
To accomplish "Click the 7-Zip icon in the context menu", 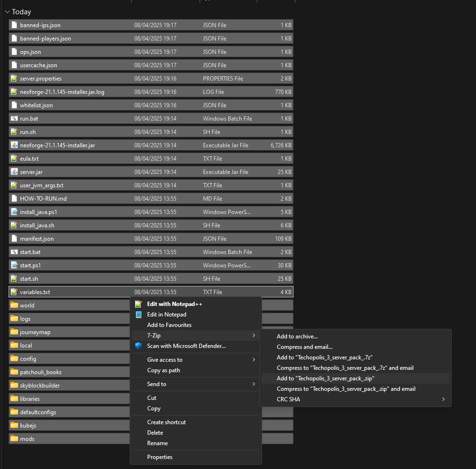I will coord(138,336).
